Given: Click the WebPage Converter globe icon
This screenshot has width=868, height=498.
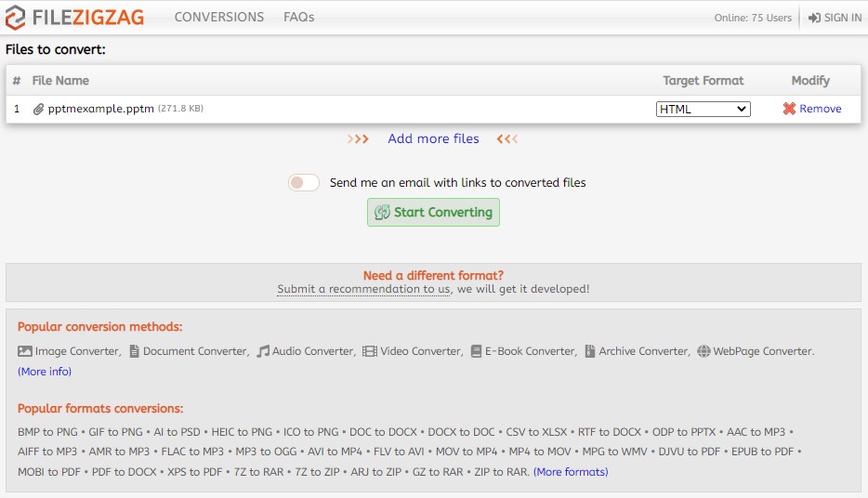Looking at the screenshot, I should [704, 351].
